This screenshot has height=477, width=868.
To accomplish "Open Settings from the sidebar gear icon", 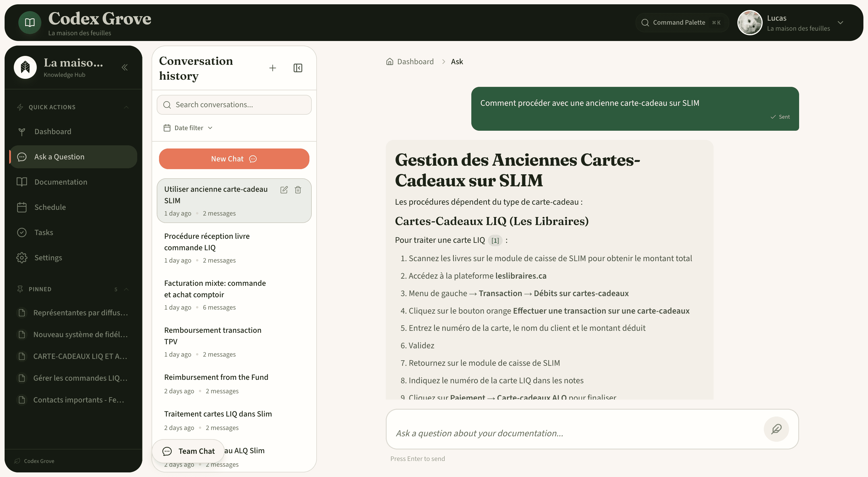I will [22, 257].
